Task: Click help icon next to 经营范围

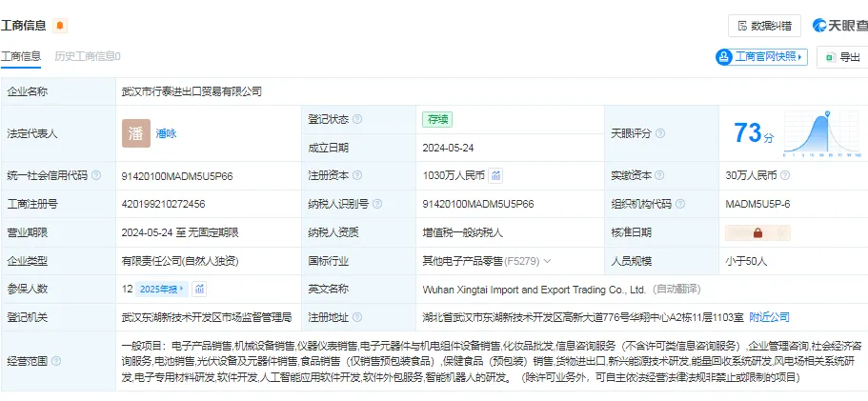Action: click(56, 362)
